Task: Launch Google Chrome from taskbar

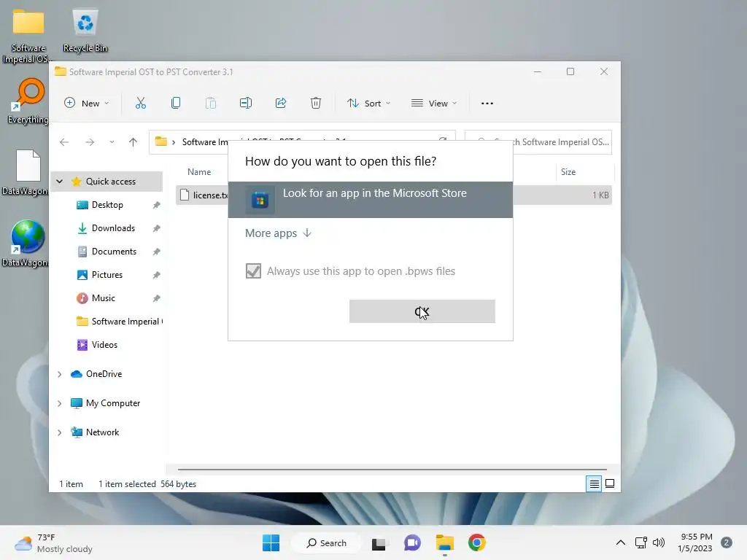Action: coord(477,542)
